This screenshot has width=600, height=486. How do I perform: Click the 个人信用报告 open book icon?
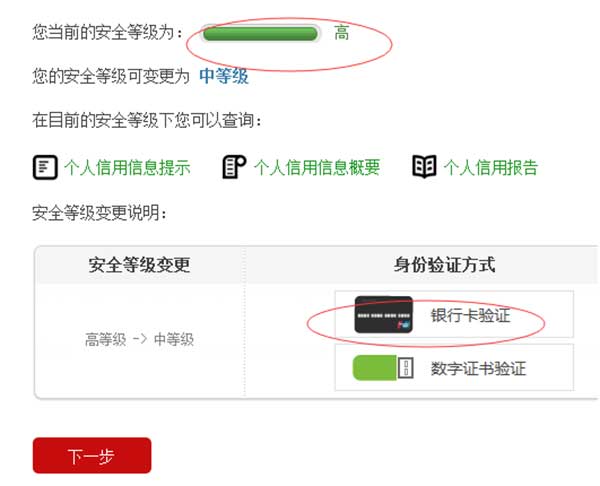424,166
